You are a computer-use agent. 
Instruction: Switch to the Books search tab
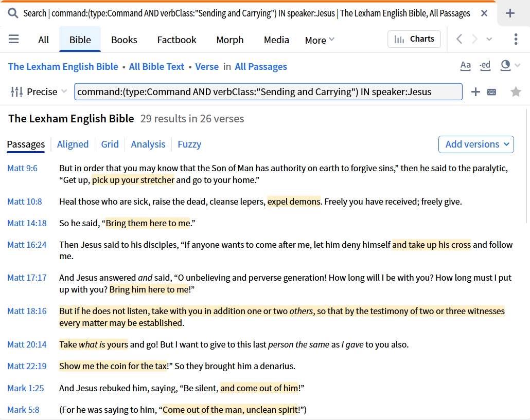point(124,40)
